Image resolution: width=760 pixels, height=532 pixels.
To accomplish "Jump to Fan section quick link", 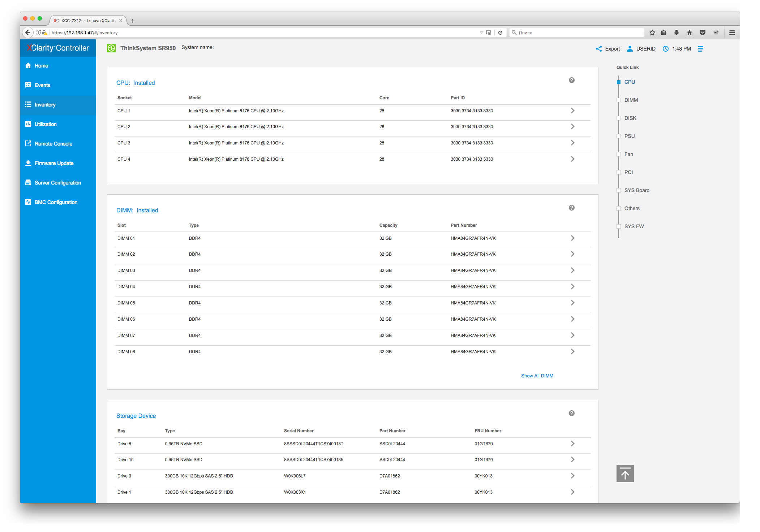I will pyautogui.click(x=628, y=154).
